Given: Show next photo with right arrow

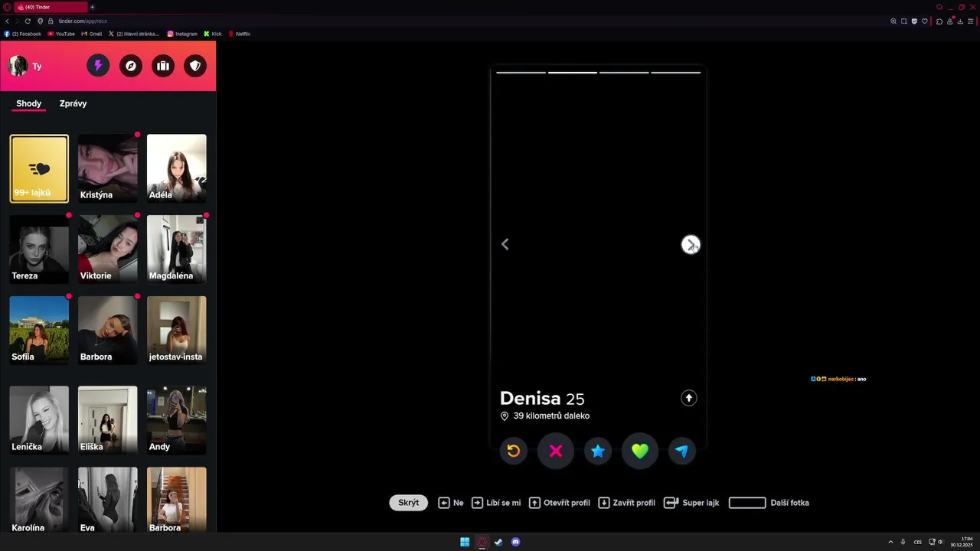Looking at the screenshot, I should click(691, 244).
